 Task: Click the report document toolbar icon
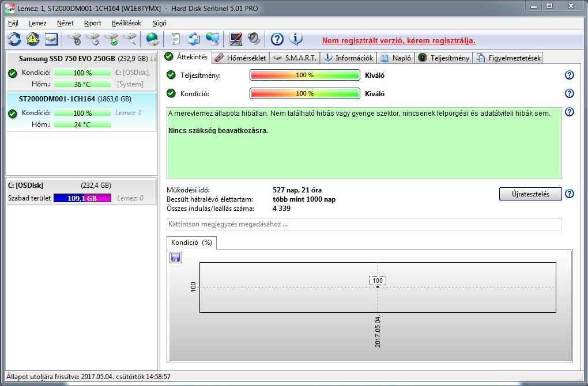[175, 39]
